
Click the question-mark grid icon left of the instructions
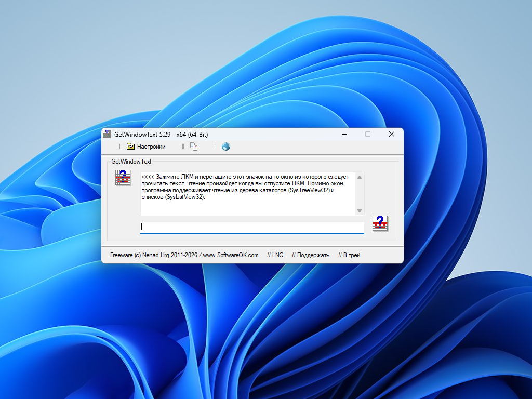[123, 178]
